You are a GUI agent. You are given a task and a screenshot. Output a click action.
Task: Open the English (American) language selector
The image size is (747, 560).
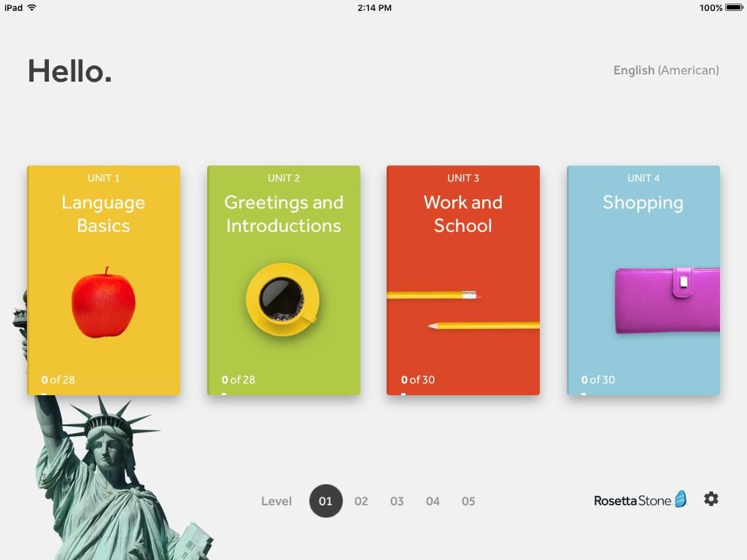[x=665, y=70]
